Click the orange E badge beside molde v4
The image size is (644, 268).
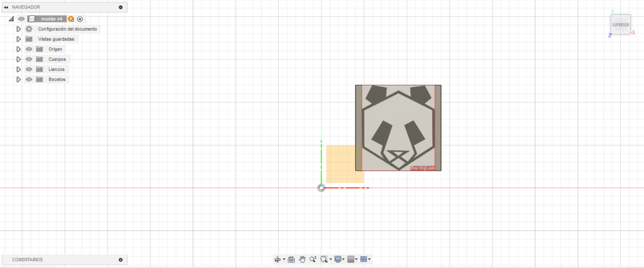pos(71,19)
